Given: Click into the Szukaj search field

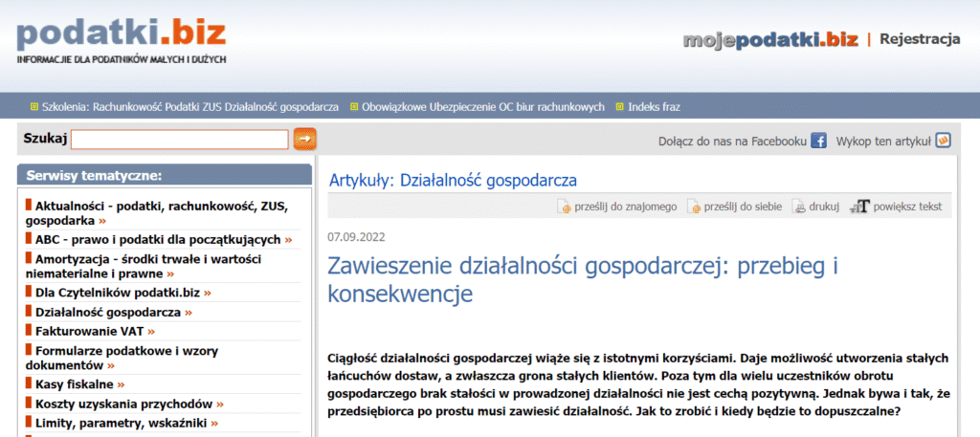Looking at the screenshot, I should pyautogui.click(x=179, y=140).
